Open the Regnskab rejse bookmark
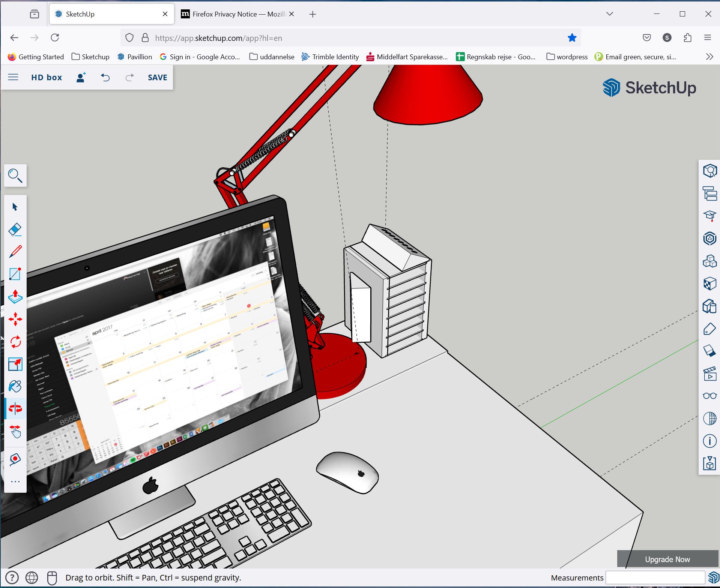Image resolution: width=720 pixels, height=588 pixels. pyautogui.click(x=496, y=57)
